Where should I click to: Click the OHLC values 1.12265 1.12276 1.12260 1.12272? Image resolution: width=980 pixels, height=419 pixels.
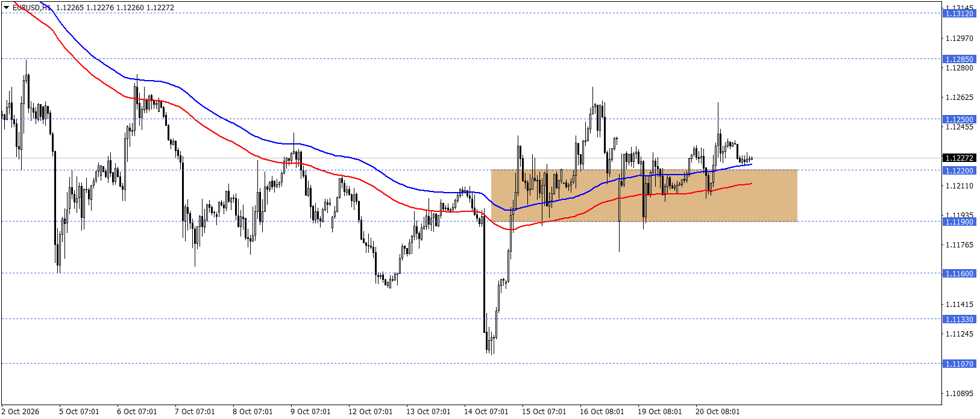[x=115, y=8]
